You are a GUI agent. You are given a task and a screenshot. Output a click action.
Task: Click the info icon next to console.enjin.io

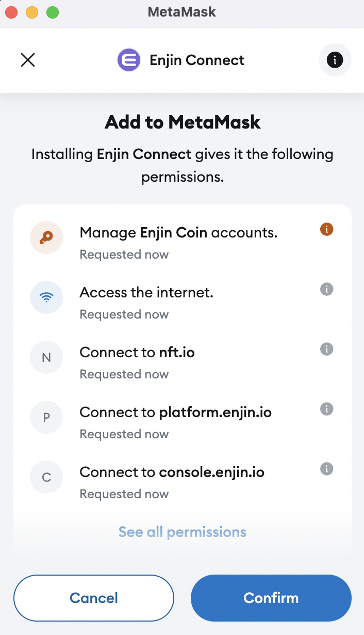(326, 469)
